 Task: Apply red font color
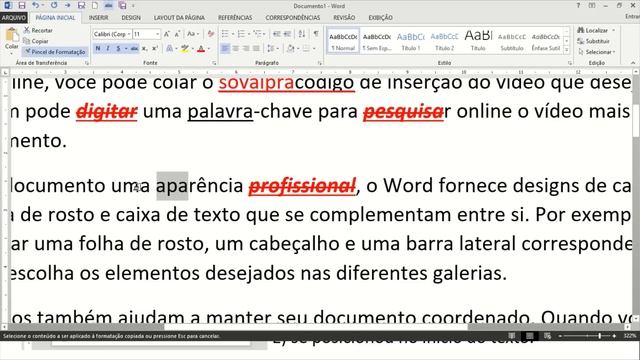[201, 49]
